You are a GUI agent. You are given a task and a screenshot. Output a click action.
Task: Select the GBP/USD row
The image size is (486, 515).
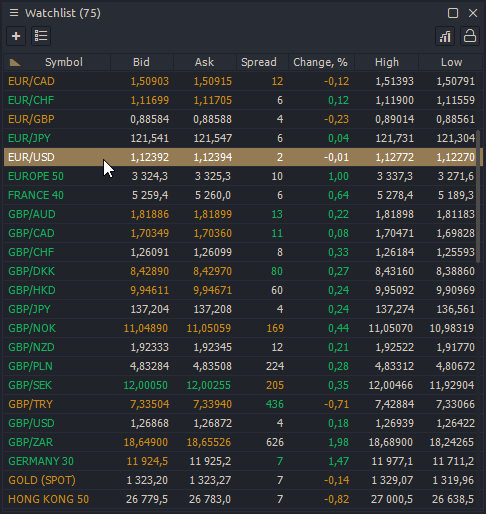click(x=243, y=423)
